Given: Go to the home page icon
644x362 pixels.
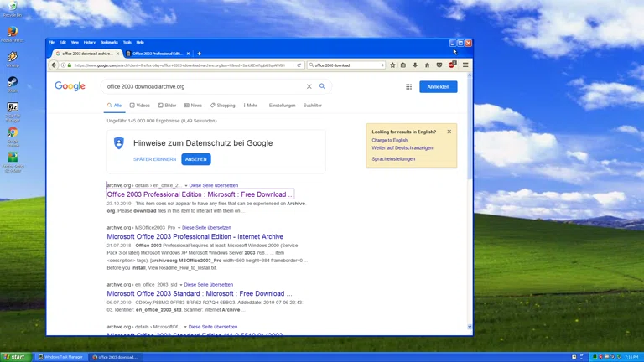Looking at the screenshot, I should [x=427, y=65].
